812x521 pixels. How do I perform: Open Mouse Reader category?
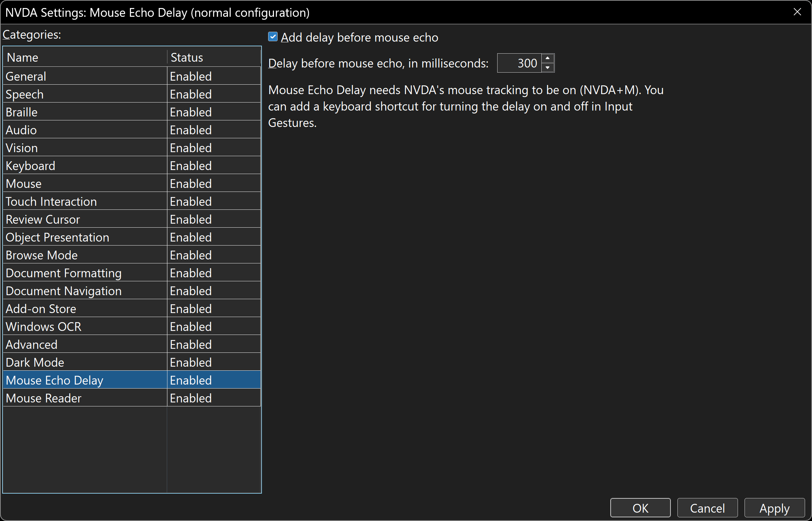[132, 398]
